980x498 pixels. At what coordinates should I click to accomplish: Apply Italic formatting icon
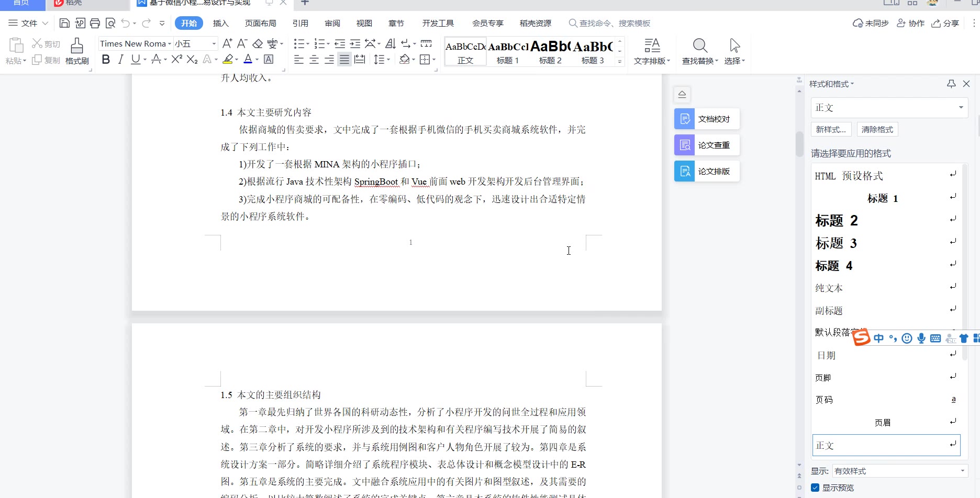pyautogui.click(x=121, y=60)
